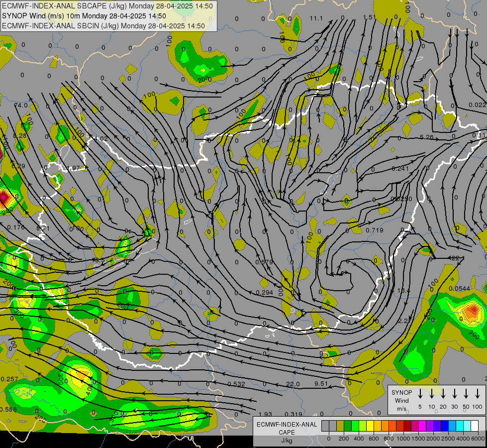Click the 0.241 value on the map
Screen dimensions: 487x448
[400, 169]
